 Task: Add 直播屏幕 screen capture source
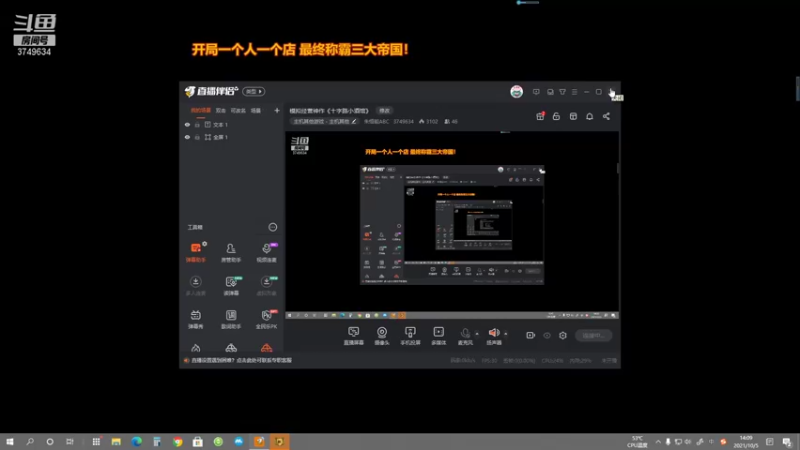point(354,336)
